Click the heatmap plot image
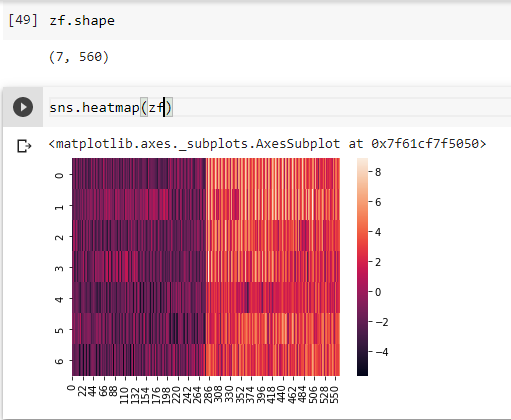The image size is (511, 420). click(x=206, y=267)
